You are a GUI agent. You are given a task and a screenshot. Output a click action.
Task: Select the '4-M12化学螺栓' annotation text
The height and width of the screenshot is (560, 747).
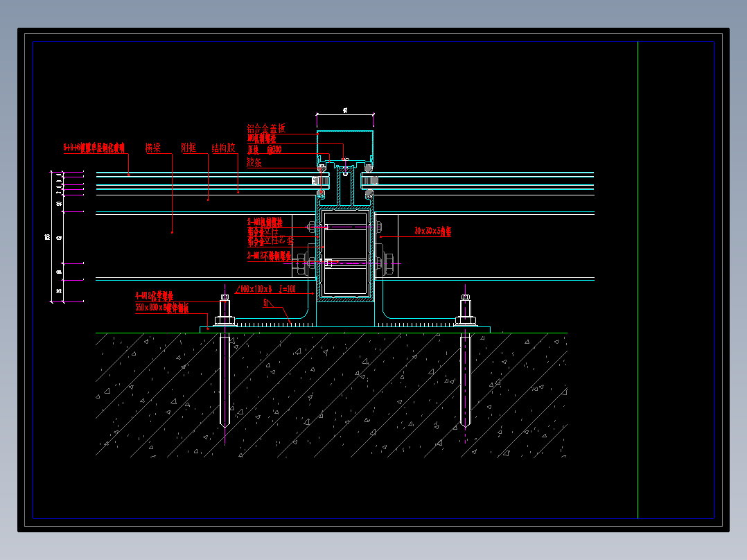[x=154, y=296]
